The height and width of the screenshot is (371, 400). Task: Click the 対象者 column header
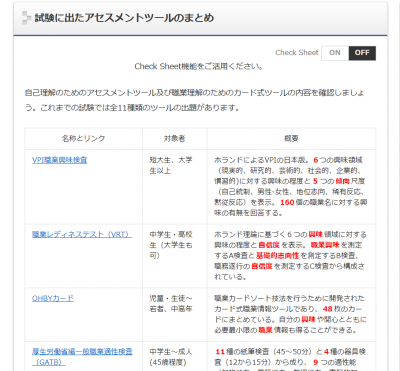[175, 139]
